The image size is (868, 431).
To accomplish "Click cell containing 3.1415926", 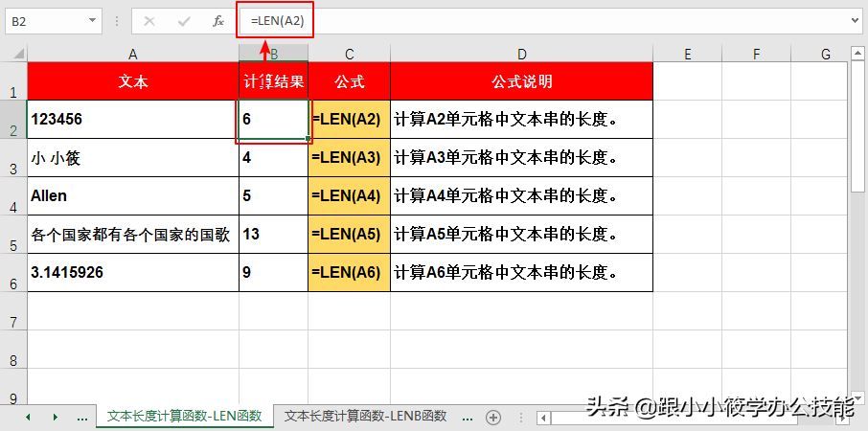I will click(x=133, y=273).
